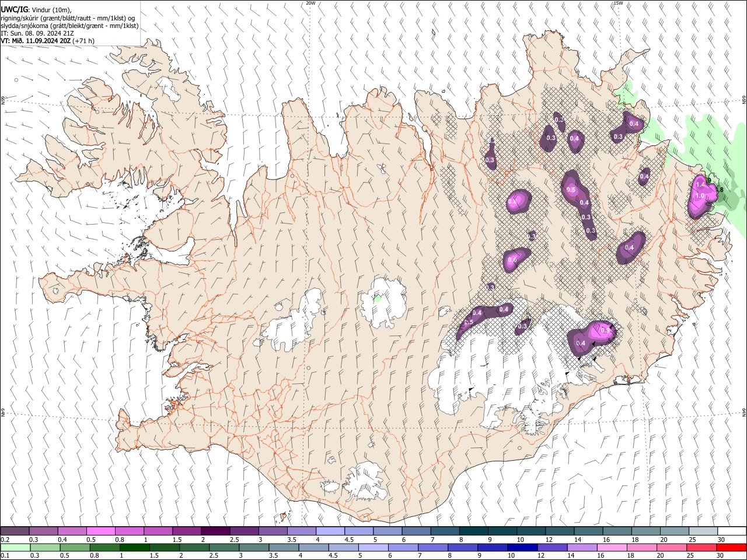Select the lower legend swatch starting at 0.5

pos(75,547)
